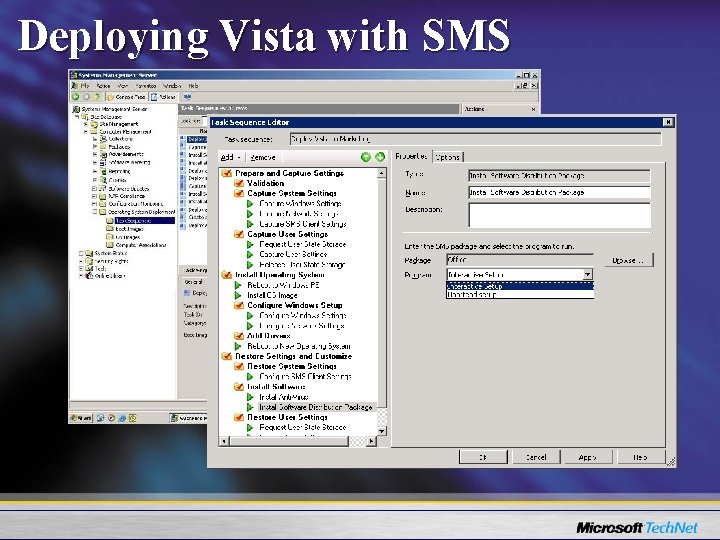Click the first quick launch icon next to Start
The width and height of the screenshot is (720, 540).
101,418
